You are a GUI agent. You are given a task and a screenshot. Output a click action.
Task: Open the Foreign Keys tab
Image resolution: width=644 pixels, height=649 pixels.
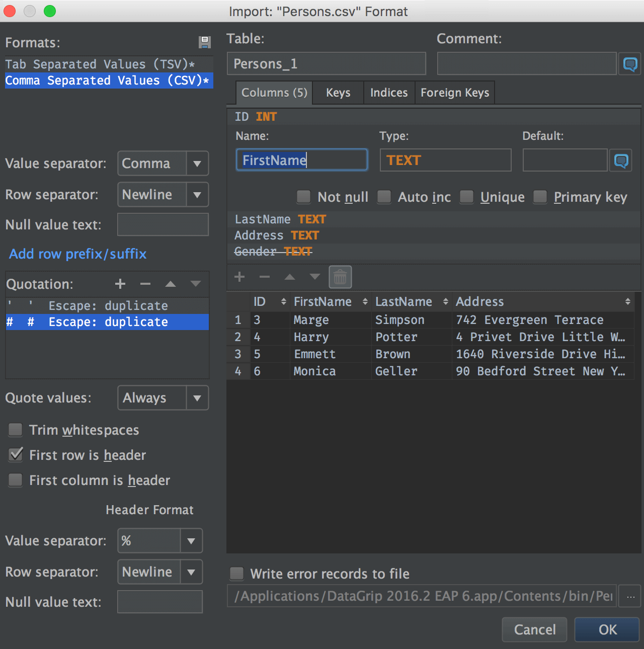[x=455, y=93]
